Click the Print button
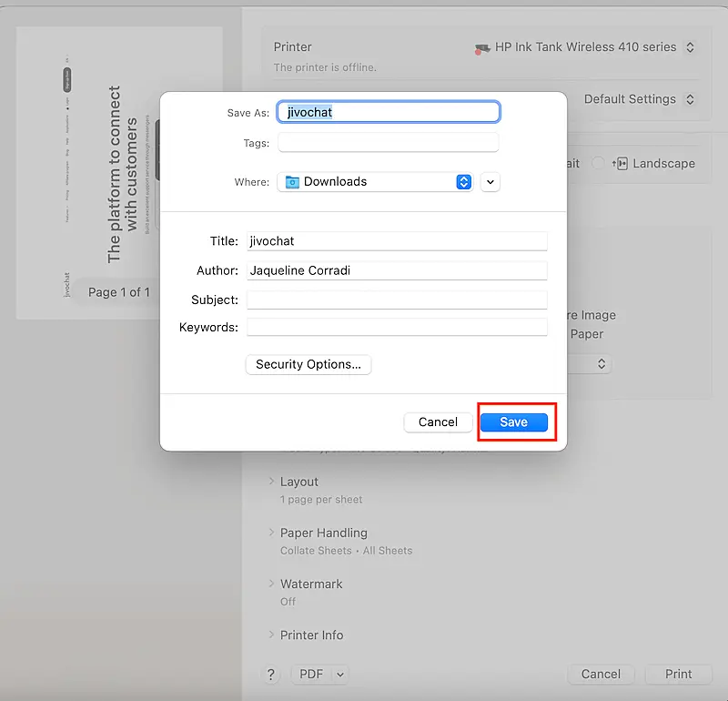The width and height of the screenshot is (728, 701). coord(678,674)
